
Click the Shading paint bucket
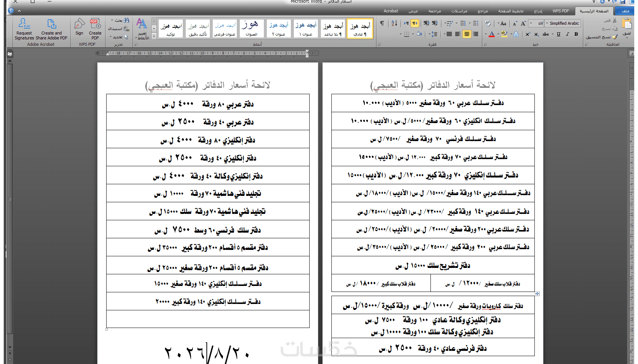point(419,34)
